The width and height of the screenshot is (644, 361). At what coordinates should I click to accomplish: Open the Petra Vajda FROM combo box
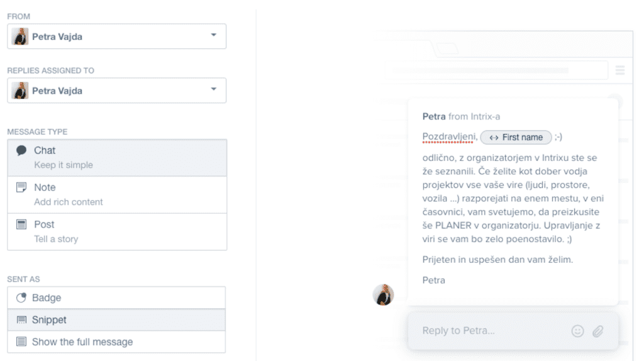click(x=116, y=36)
